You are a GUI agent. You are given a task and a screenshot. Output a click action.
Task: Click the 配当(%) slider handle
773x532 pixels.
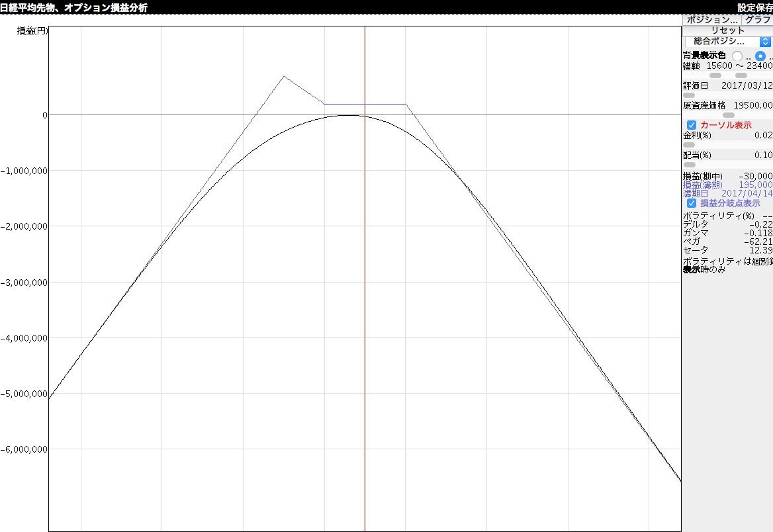(x=690, y=165)
